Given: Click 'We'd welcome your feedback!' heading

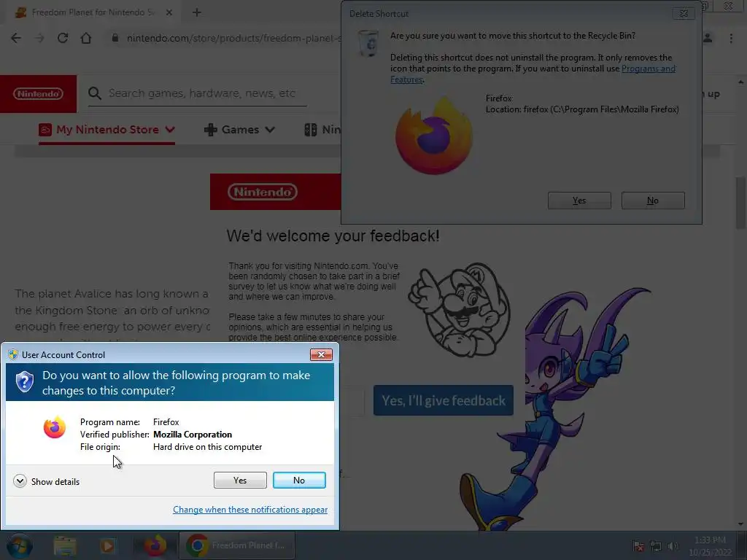Looking at the screenshot, I should pyautogui.click(x=333, y=236).
